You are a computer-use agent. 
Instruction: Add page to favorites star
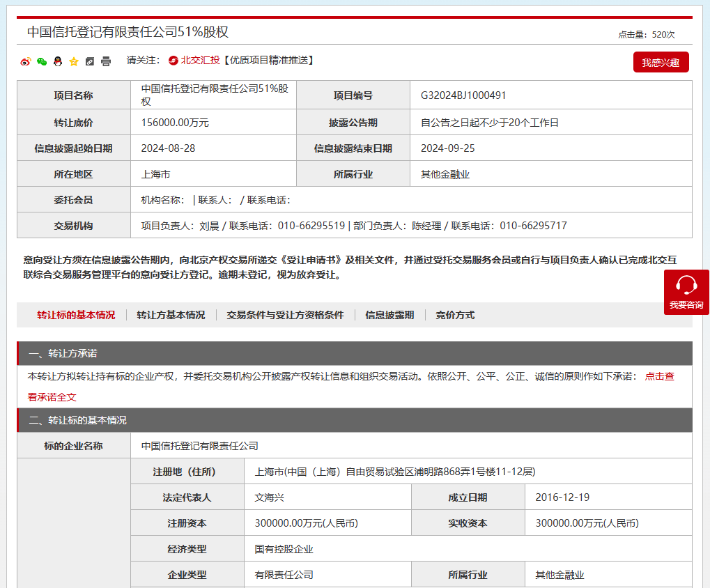(x=74, y=61)
